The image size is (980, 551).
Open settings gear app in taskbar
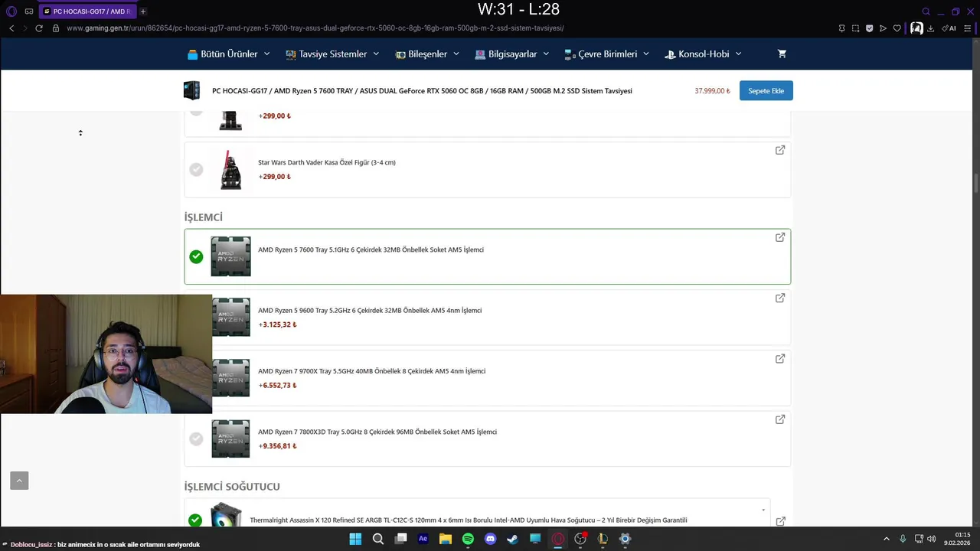[x=625, y=539]
